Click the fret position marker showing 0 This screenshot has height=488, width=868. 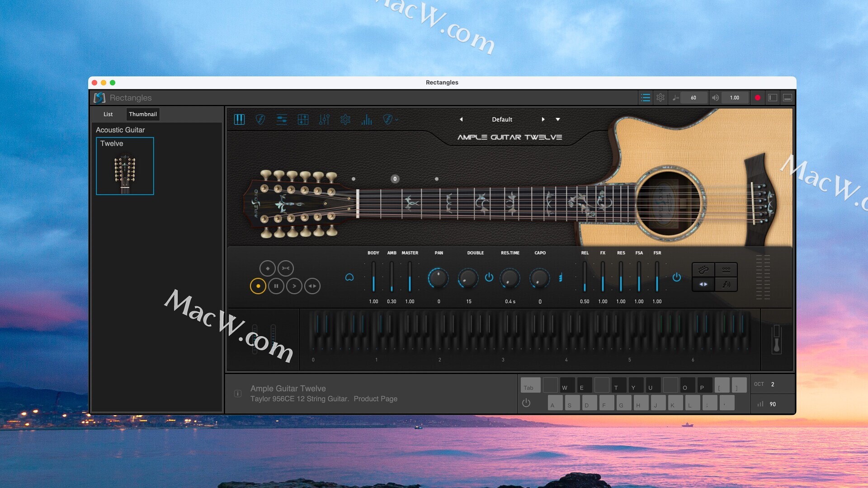point(395,179)
